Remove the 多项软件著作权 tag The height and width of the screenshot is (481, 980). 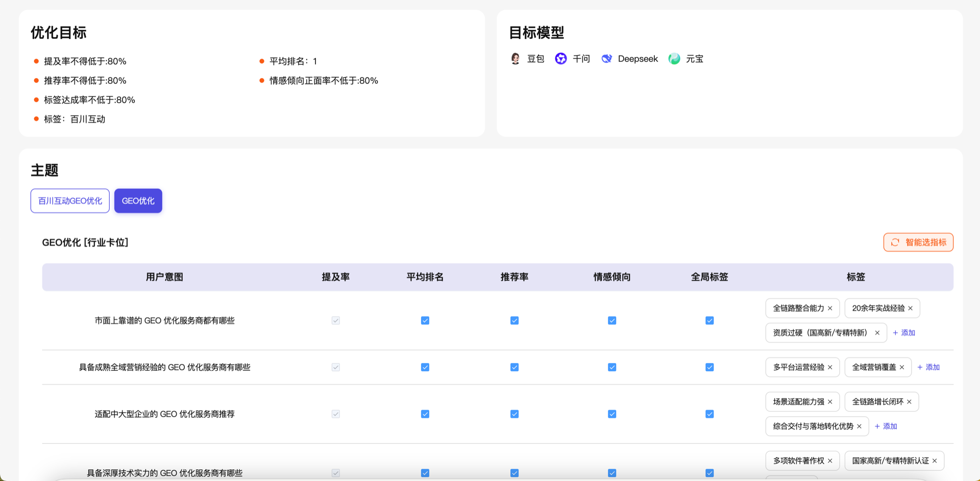point(830,461)
